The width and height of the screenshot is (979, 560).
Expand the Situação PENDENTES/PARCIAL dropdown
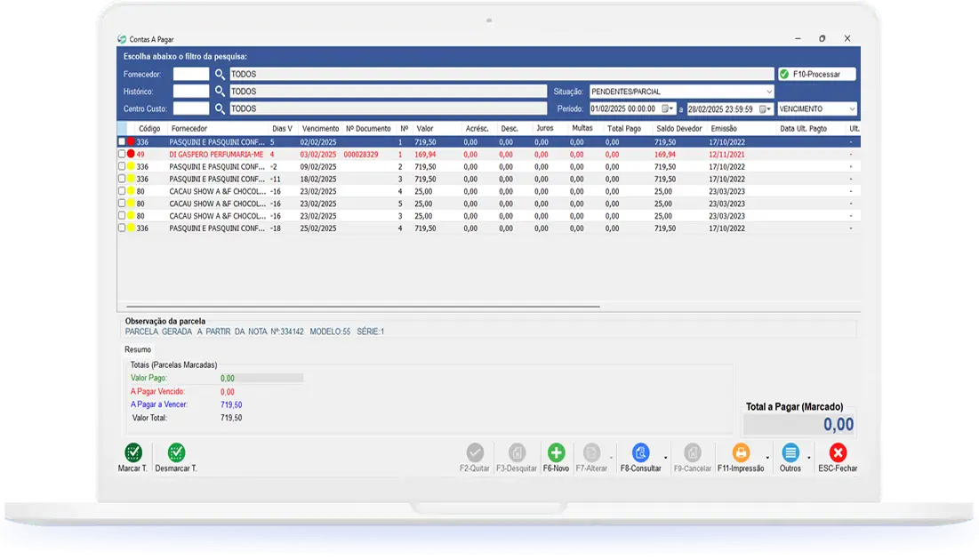pyautogui.click(x=768, y=92)
